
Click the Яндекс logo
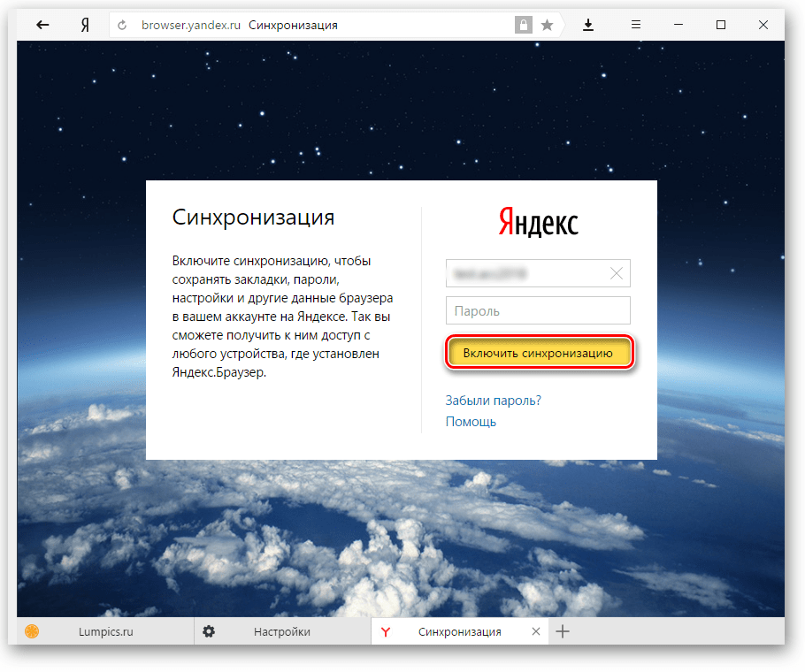538,223
